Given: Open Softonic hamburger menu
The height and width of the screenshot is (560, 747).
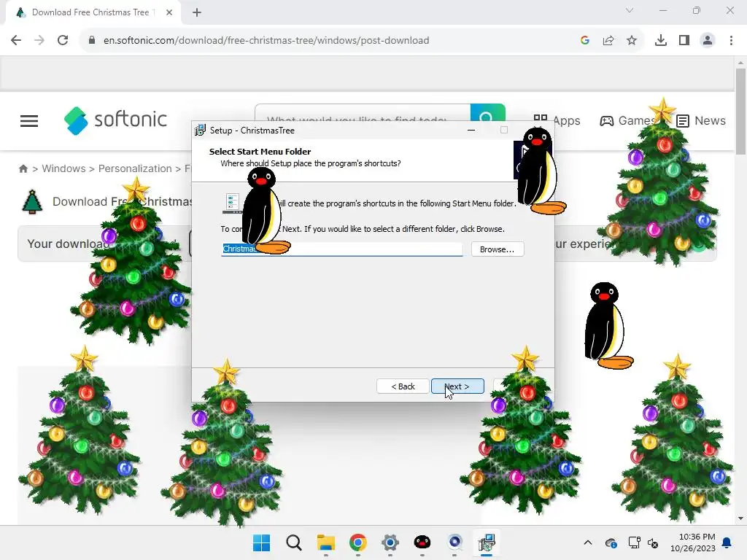Looking at the screenshot, I should tap(29, 121).
